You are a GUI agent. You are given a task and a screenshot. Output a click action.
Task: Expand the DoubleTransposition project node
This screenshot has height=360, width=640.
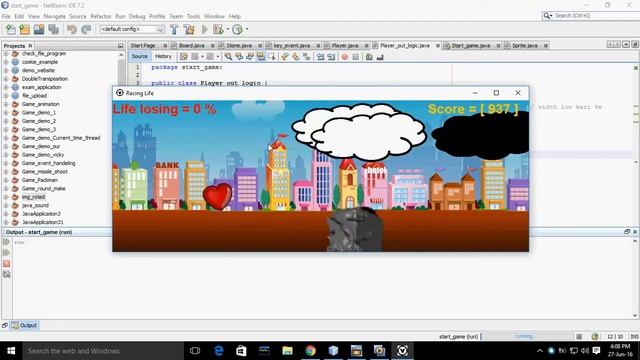pos(6,79)
